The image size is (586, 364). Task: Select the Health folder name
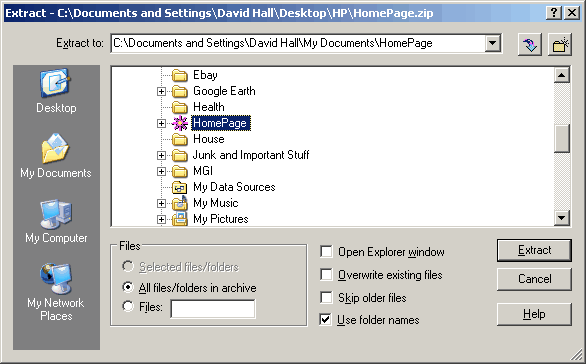(x=209, y=107)
